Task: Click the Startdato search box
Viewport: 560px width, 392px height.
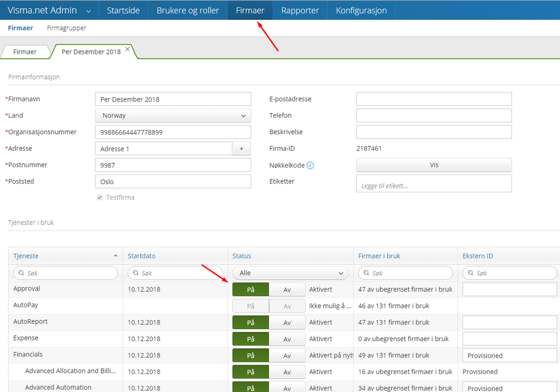Action: click(175, 273)
